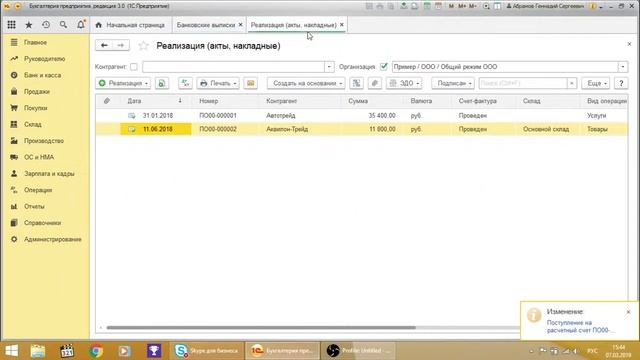Open the calendar icon in title bar

pos(438,6)
